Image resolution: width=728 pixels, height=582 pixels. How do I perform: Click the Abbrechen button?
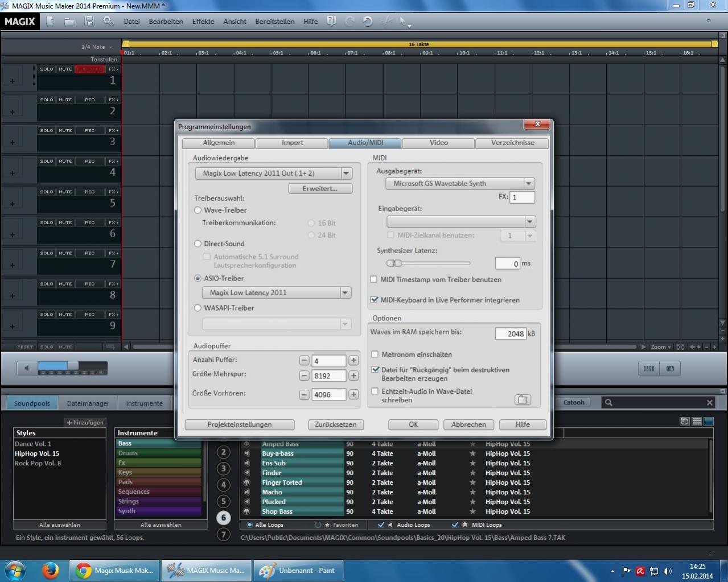pos(468,424)
